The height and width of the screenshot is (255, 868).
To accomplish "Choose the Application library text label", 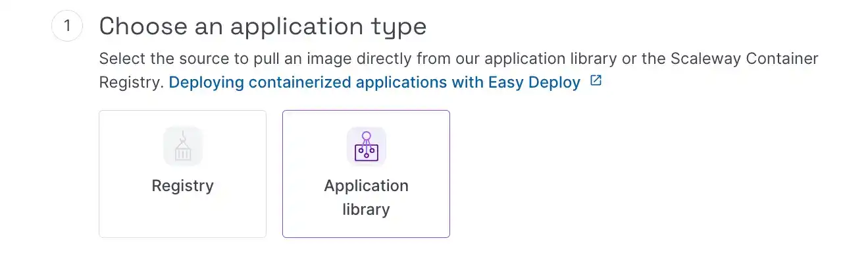I will pyautogui.click(x=366, y=198).
